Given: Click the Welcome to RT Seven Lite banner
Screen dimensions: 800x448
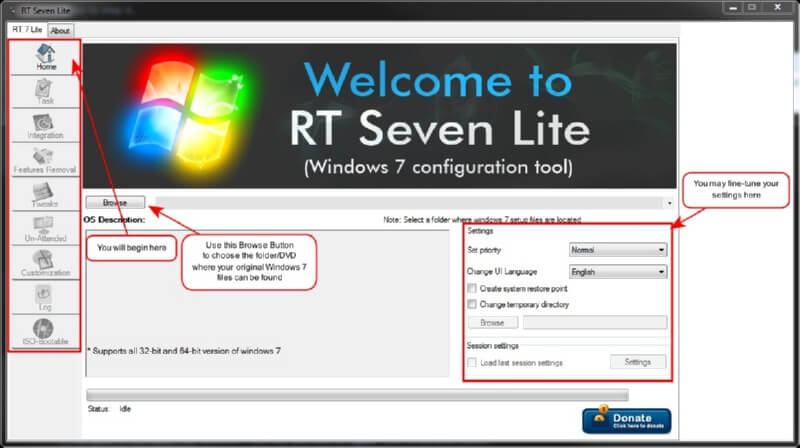Looking at the screenshot, I should (x=380, y=116).
